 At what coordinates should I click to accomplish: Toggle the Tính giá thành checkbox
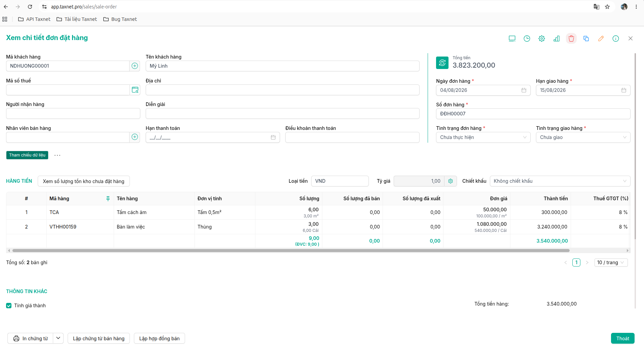9,306
